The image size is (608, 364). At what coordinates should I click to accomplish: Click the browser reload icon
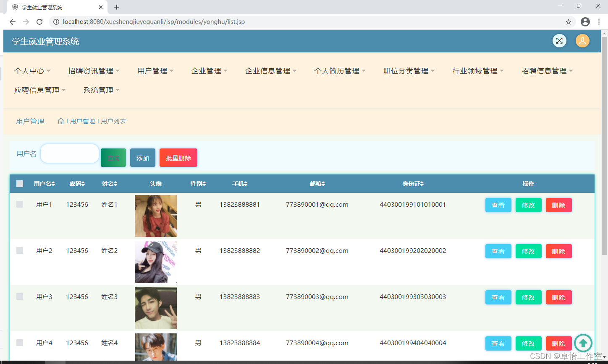(39, 22)
